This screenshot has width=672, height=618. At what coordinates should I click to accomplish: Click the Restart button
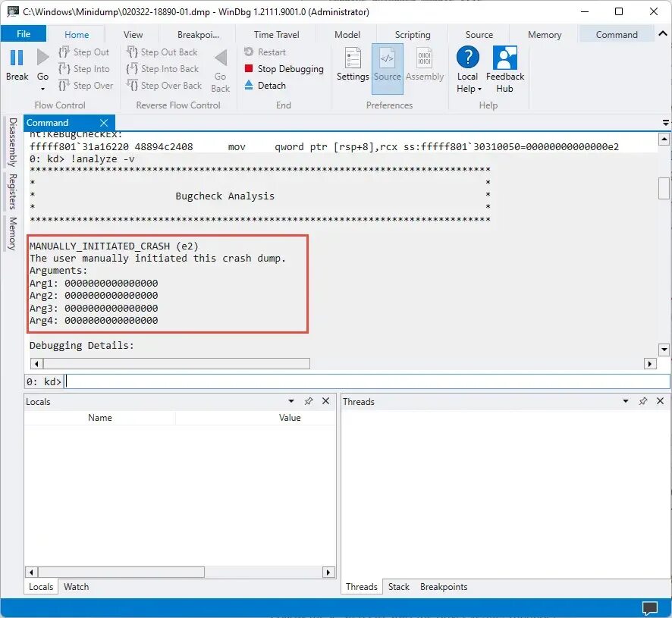point(265,52)
